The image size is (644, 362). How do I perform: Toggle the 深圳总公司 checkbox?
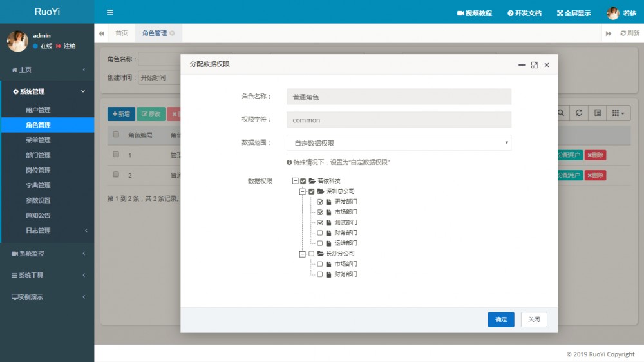[x=311, y=191]
